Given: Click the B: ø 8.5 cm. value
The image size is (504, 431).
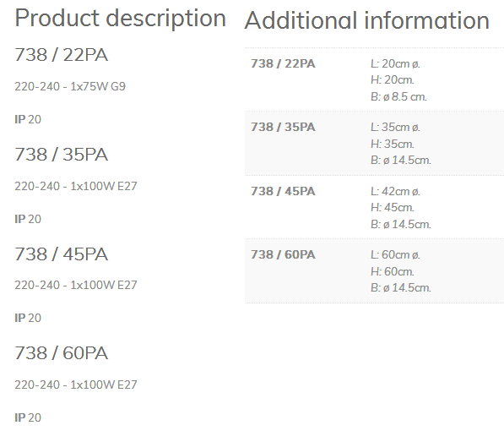Looking at the screenshot, I should tap(398, 96).
